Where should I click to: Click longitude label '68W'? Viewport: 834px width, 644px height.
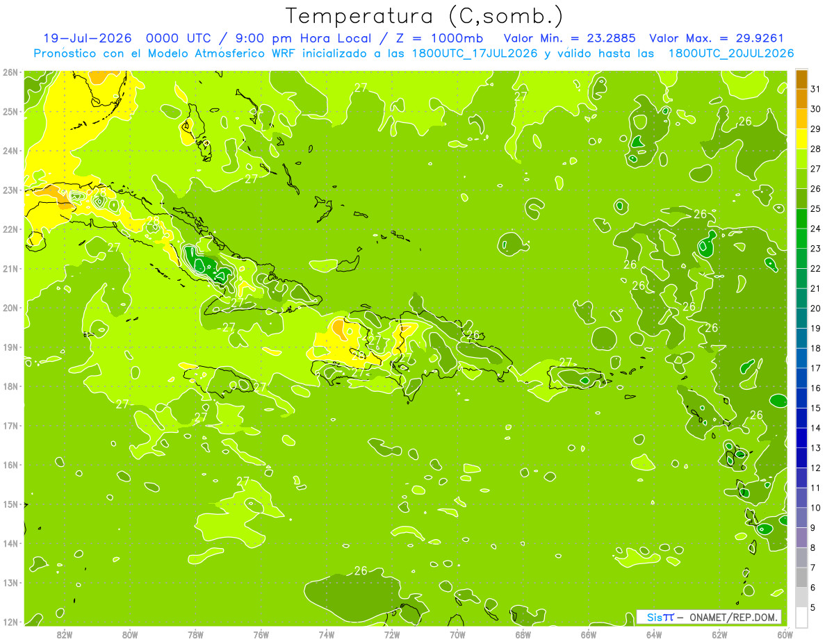tap(523, 634)
